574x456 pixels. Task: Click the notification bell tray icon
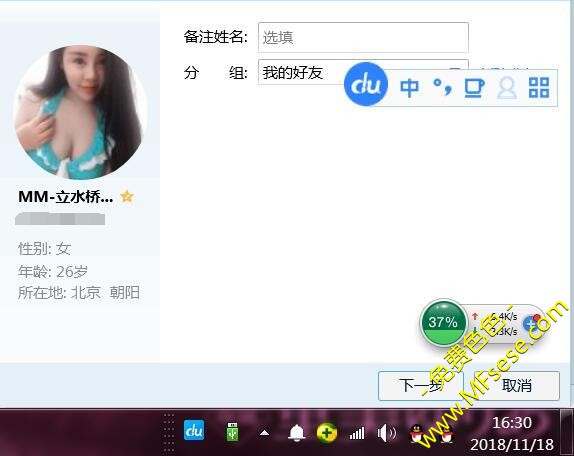tap(297, 433)
